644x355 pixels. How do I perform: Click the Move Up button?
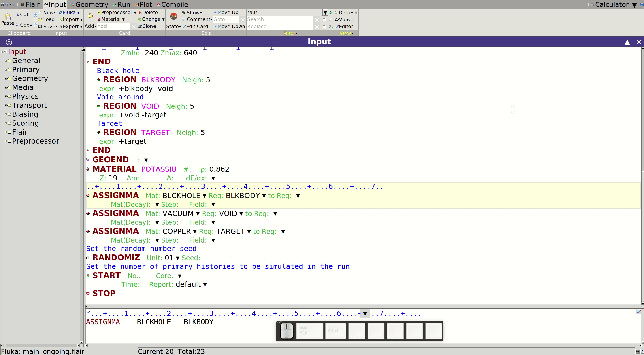(x=226, y=13)
